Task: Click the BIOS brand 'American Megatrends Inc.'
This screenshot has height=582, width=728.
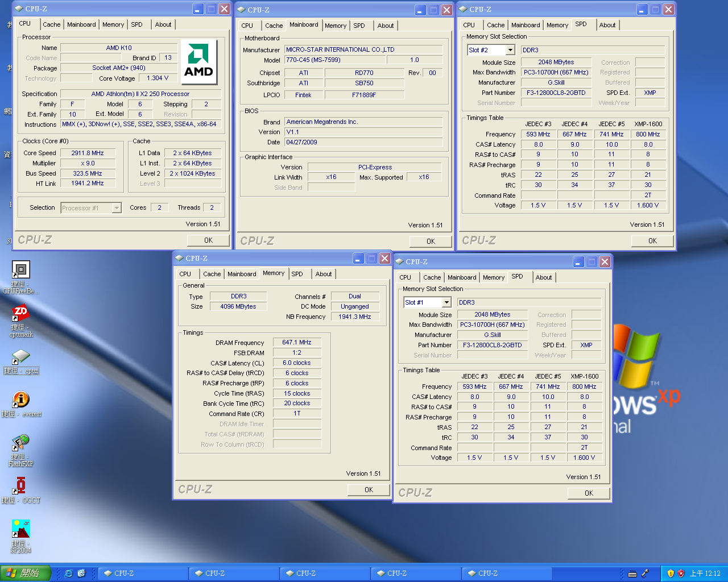Action: click(363, 122)
